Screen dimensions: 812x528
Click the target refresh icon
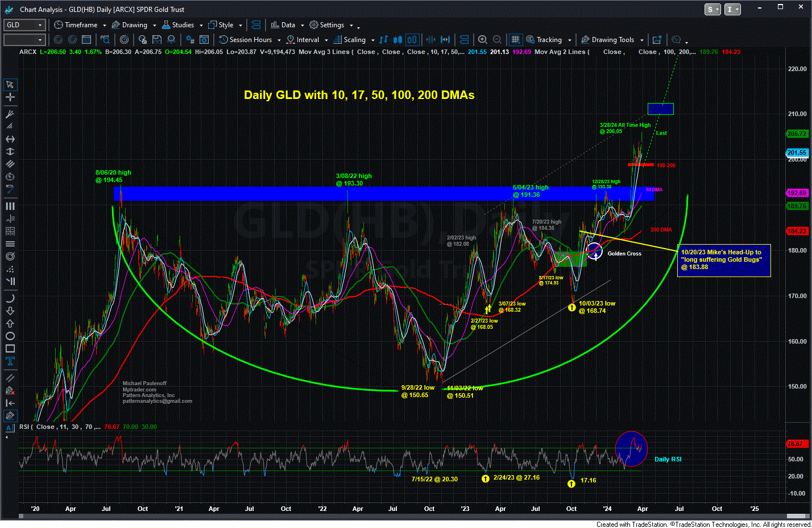[124, 40]
